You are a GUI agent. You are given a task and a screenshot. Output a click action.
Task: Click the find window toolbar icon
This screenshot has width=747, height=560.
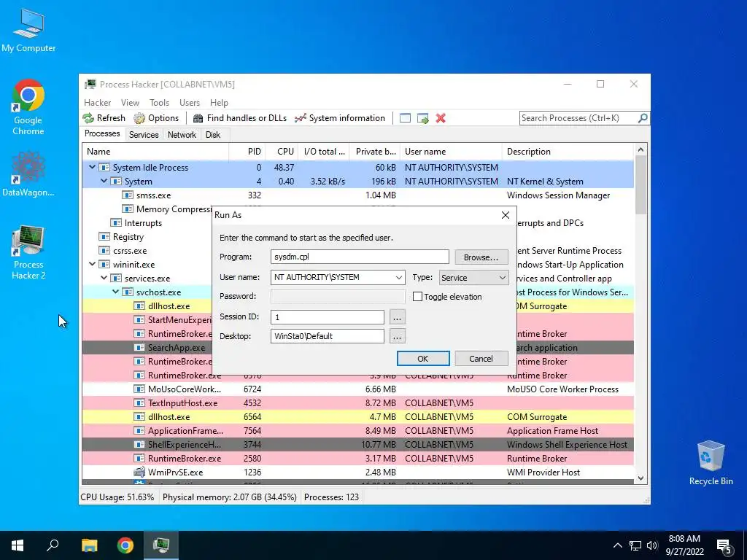(x=405, y=118)
